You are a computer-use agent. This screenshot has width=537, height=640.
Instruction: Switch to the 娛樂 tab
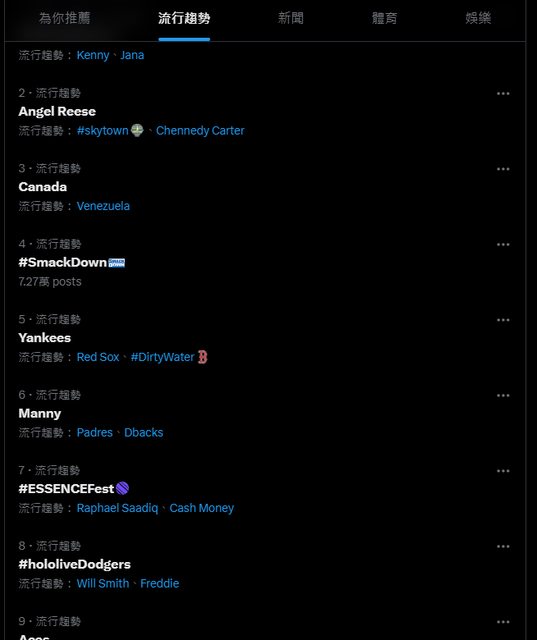[478, 18]
